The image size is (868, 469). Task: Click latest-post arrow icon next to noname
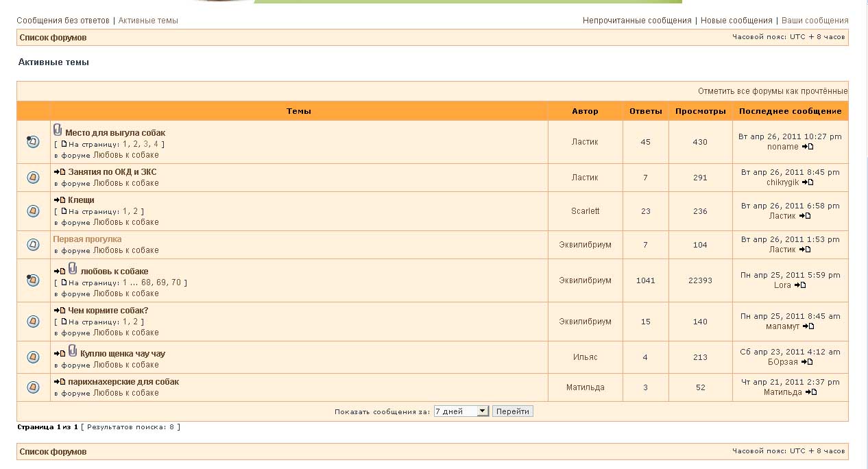[x=808, y=147]
